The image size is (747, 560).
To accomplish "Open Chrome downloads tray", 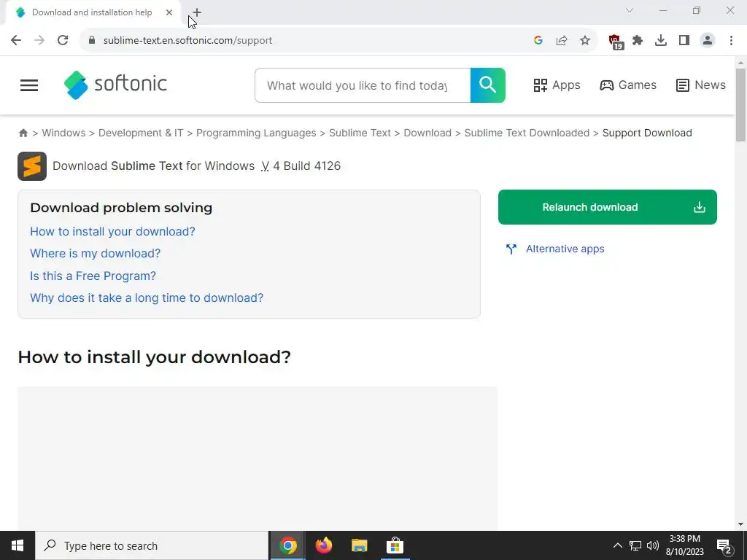I will [x=661, y=41].
